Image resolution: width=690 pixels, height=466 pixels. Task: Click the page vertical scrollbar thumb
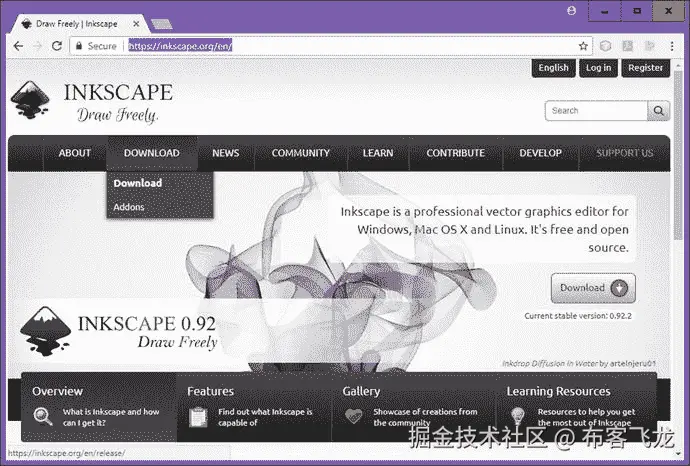(678, 156)
